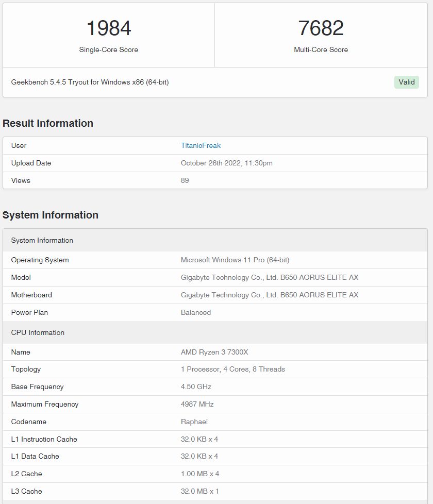Open the TitanicFreak user profile link

pos(201,146)
